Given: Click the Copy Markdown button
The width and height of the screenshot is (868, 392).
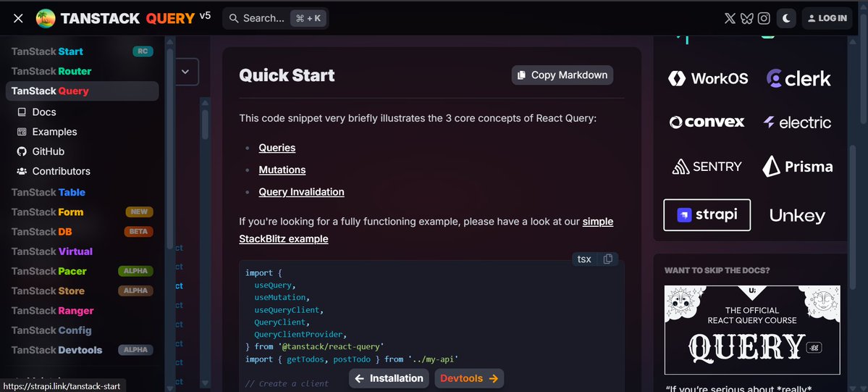Looking at the screenshot, I should click(562, 75).
